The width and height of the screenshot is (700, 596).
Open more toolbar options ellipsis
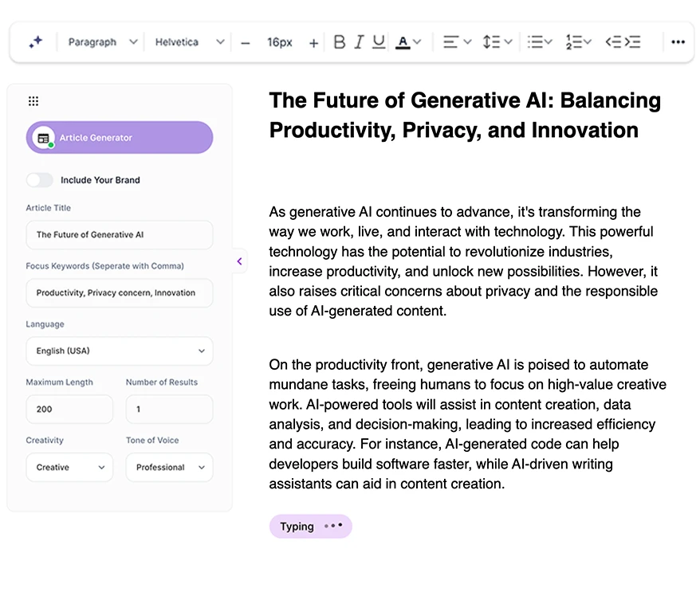click(x=678, y=42)
